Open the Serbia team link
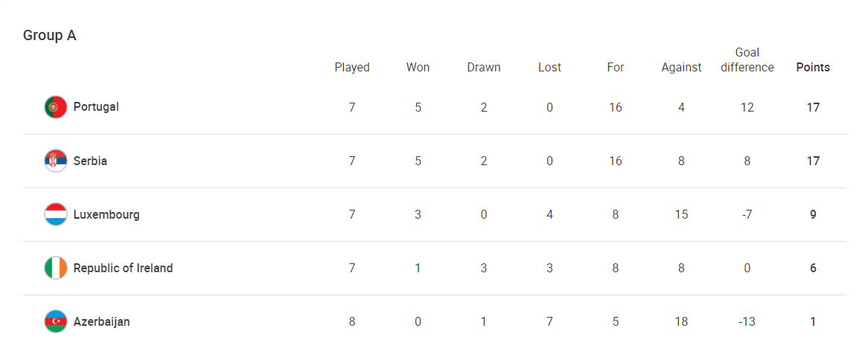 [x=90, y=161]
